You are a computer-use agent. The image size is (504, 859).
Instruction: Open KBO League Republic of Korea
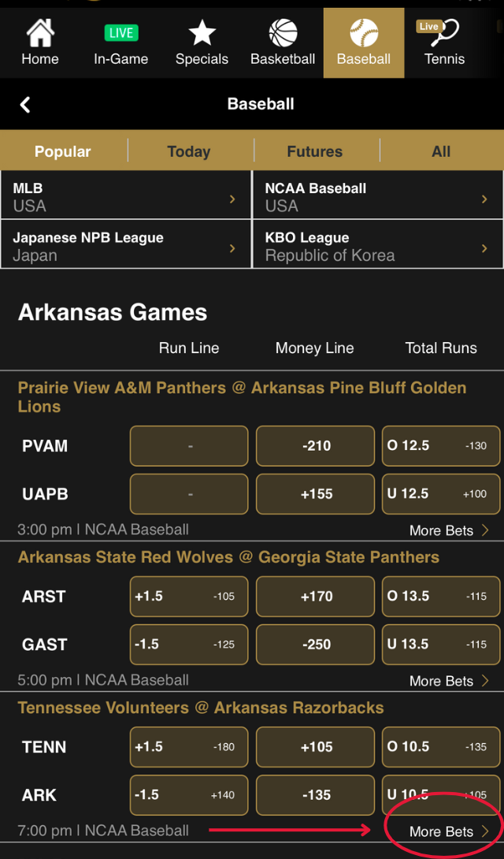[378, 246]
